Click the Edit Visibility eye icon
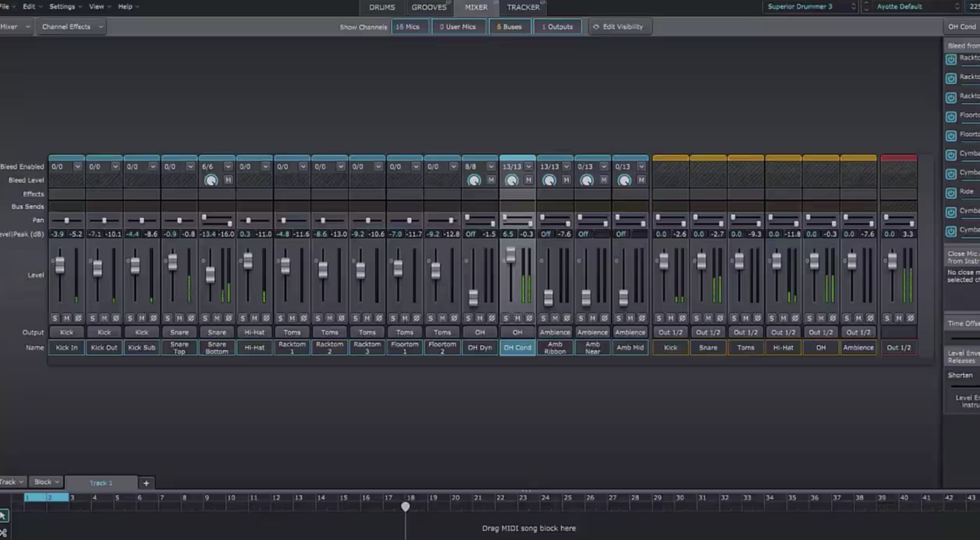 tap(596, 26)
